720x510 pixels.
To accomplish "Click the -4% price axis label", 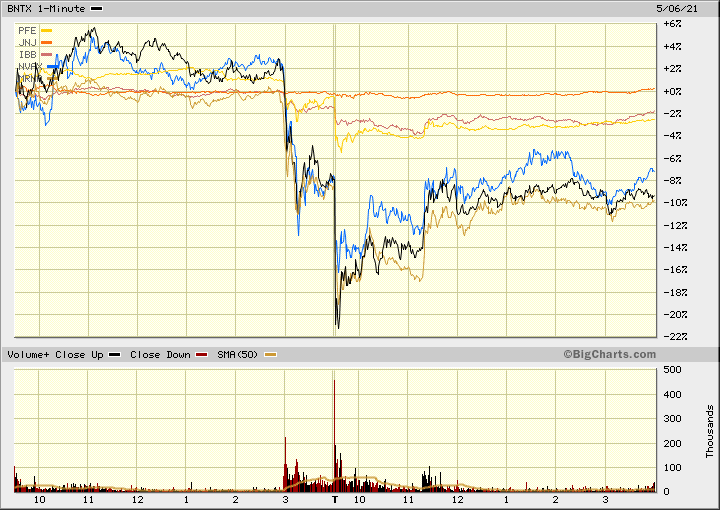I will click(x=672, y=135).
